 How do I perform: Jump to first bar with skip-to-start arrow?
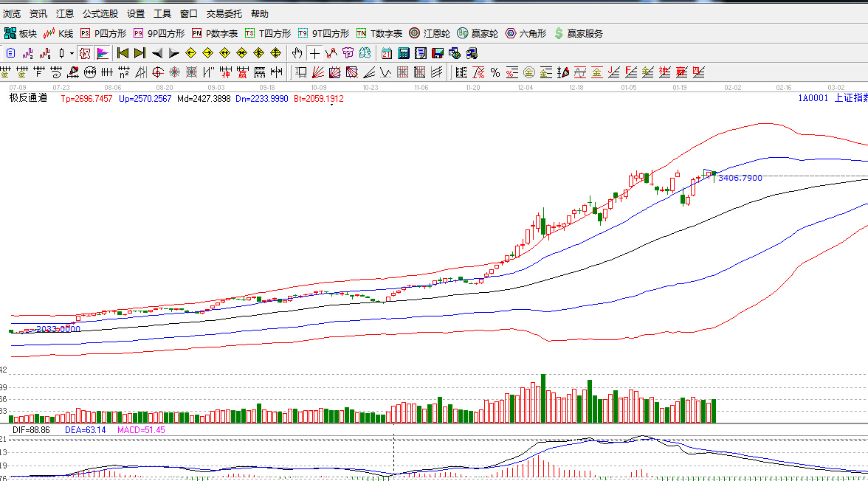[x=123, y=53]
